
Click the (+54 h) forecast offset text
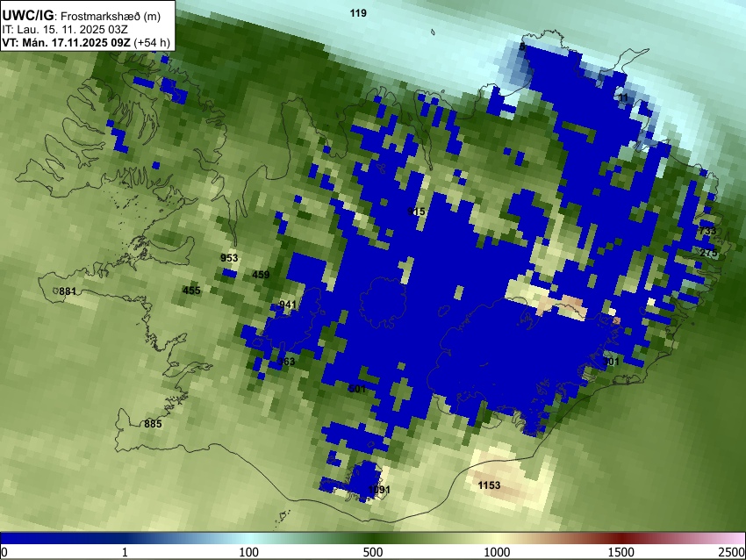(x=152, y=42)
